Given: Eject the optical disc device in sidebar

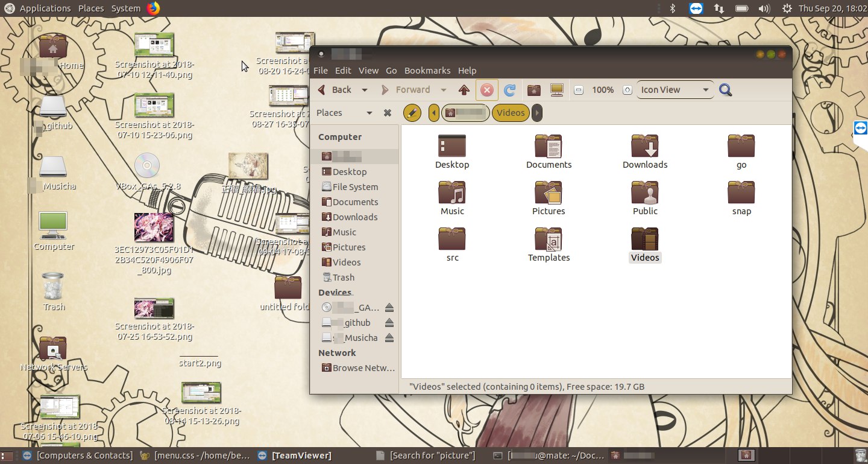Looking at the screenshot, I should click(389, 308).
